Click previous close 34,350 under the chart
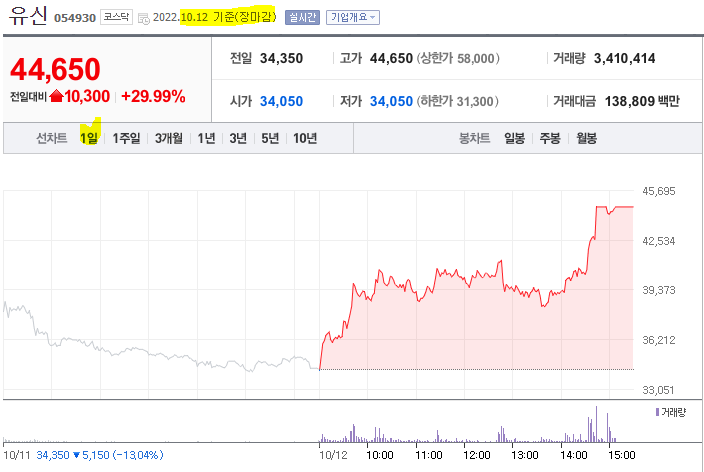 point(53,455)
